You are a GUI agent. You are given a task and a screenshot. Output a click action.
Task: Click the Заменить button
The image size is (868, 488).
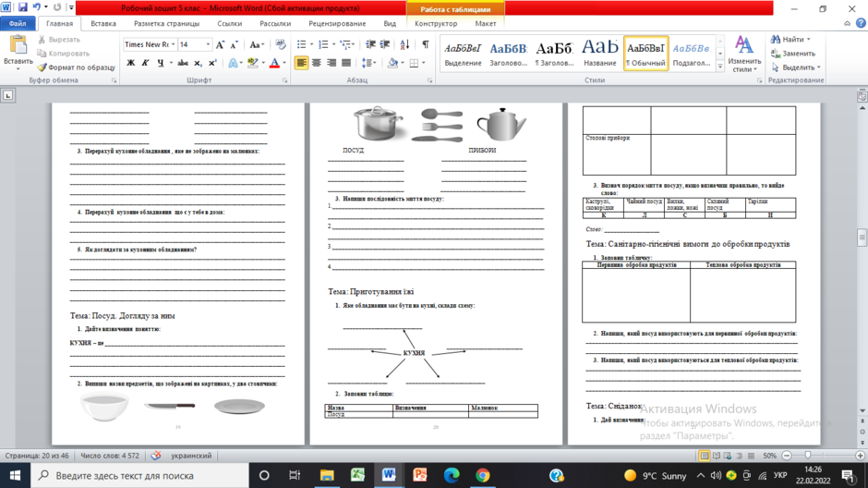794,54
